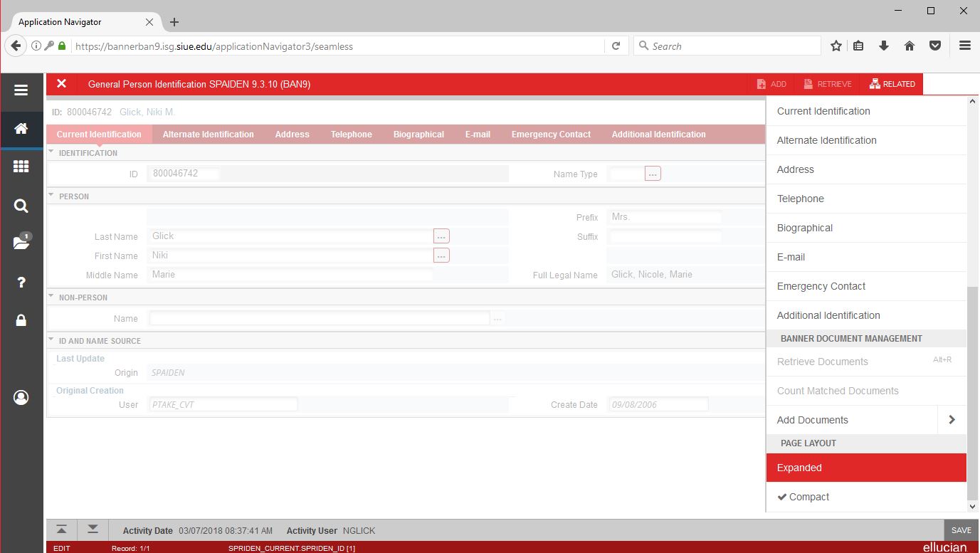Open the applications grid icon
This screenshot has width=980, height=553.
pos(21,167)
